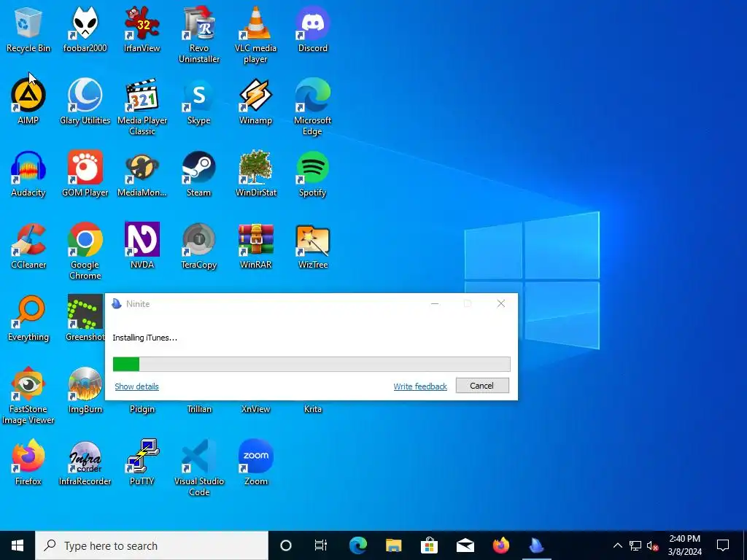Screen dimensions: 747x560
Task: Select the Winamp desktop icon
Action: [256, 101]
